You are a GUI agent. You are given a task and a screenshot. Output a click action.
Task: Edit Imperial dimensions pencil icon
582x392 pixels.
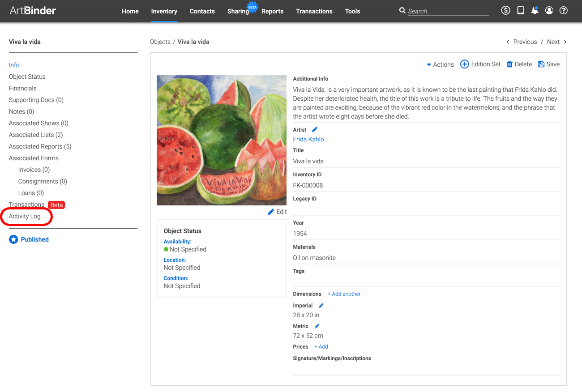(x=321, y=306)
